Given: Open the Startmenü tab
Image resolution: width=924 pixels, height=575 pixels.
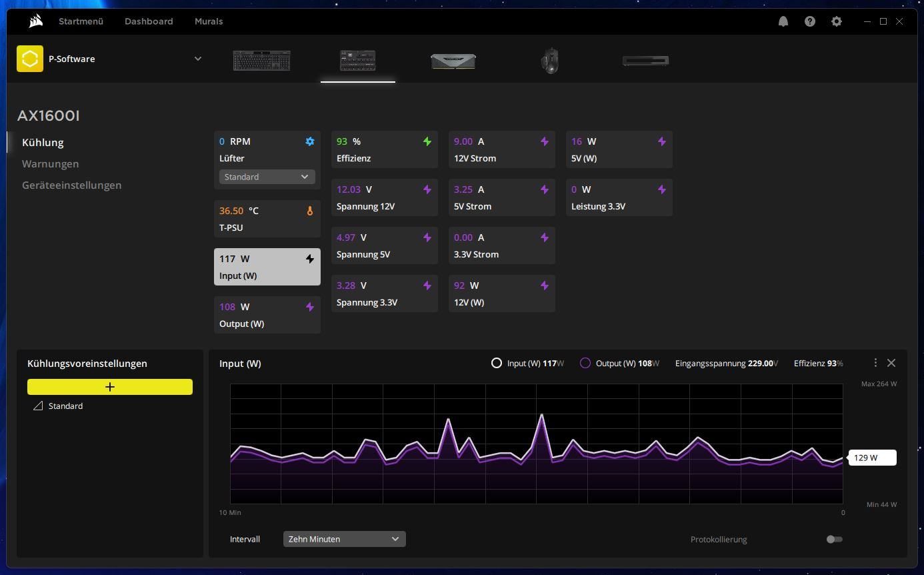Looking at the screenshot, I should (81, 21).
